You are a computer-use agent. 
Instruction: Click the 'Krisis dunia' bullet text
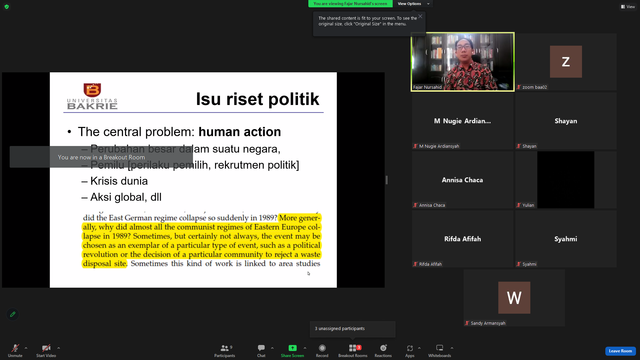[x=119, y=181]
